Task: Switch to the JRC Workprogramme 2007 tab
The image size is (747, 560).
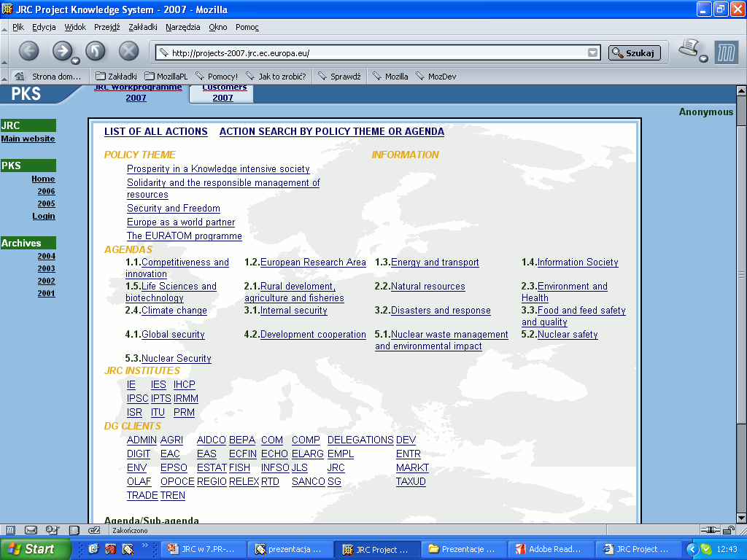Action: [x=137, y=93]
